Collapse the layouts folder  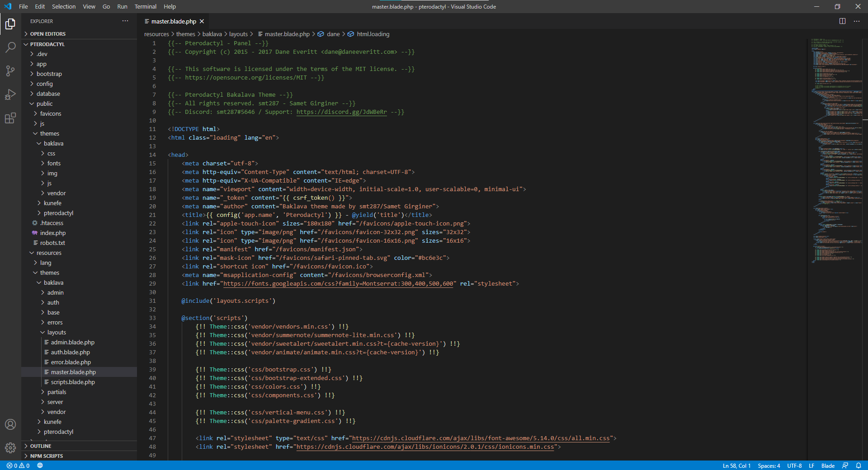click(57, 332)
